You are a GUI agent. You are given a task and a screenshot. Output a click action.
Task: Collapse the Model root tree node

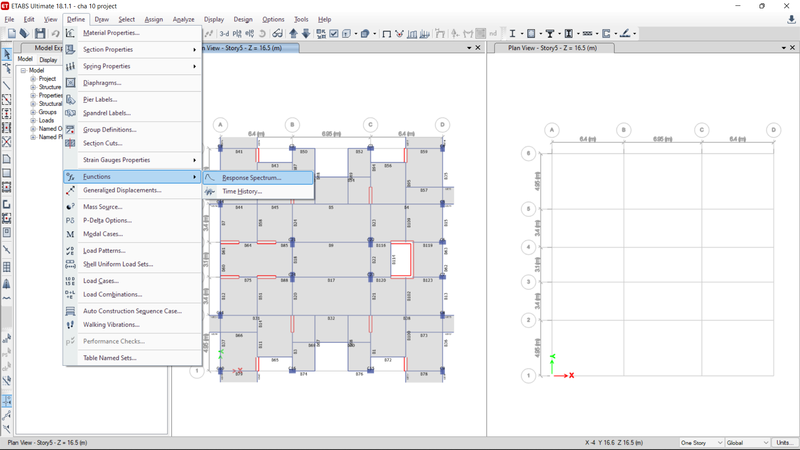(23, 70)
